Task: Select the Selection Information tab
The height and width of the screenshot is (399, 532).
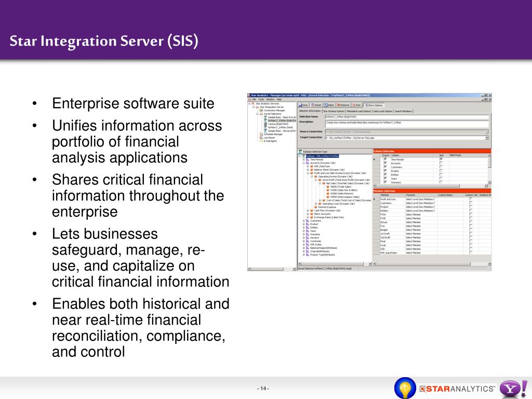Action: tap(310, 111)
